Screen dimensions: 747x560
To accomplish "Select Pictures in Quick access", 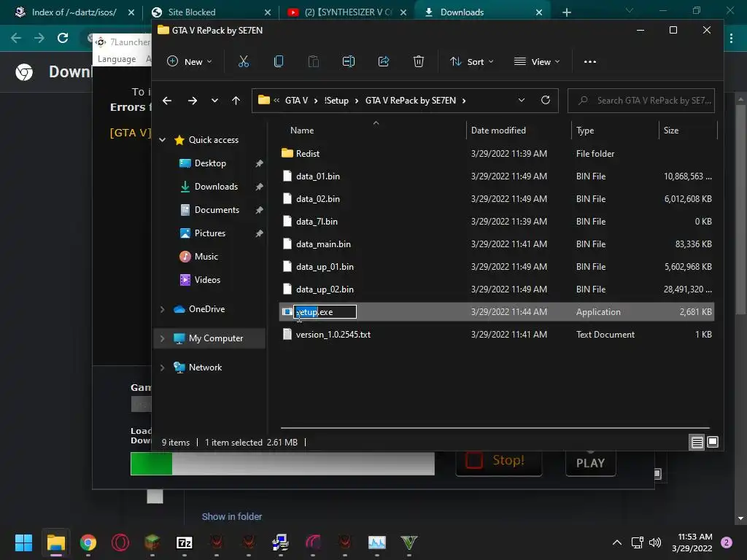I will click(x=209, y=233).
